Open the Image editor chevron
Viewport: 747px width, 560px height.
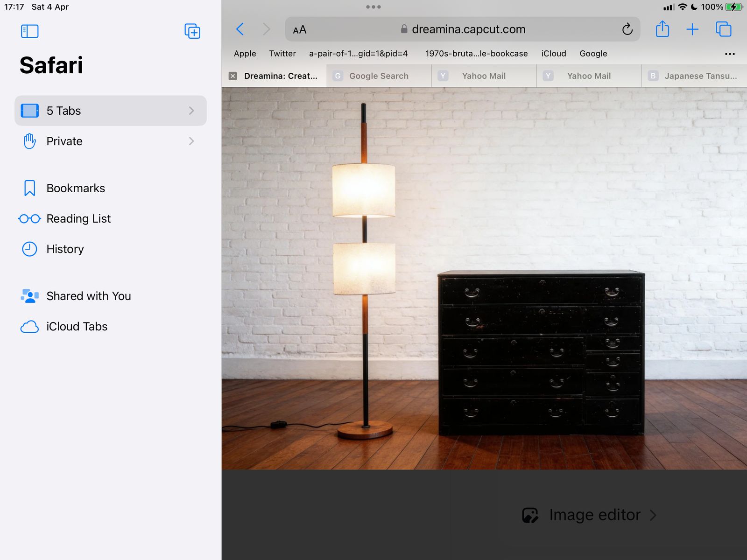point(653,515)
